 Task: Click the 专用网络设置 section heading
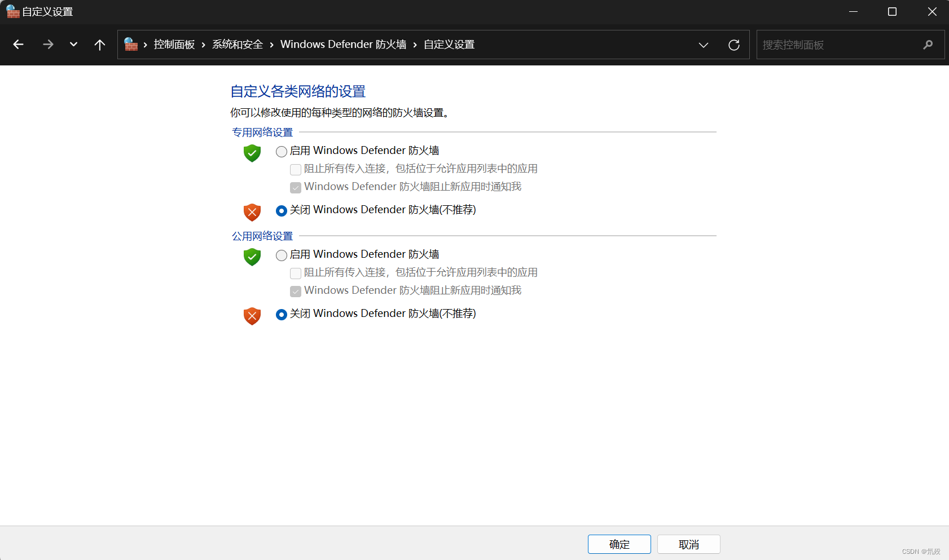262,132
